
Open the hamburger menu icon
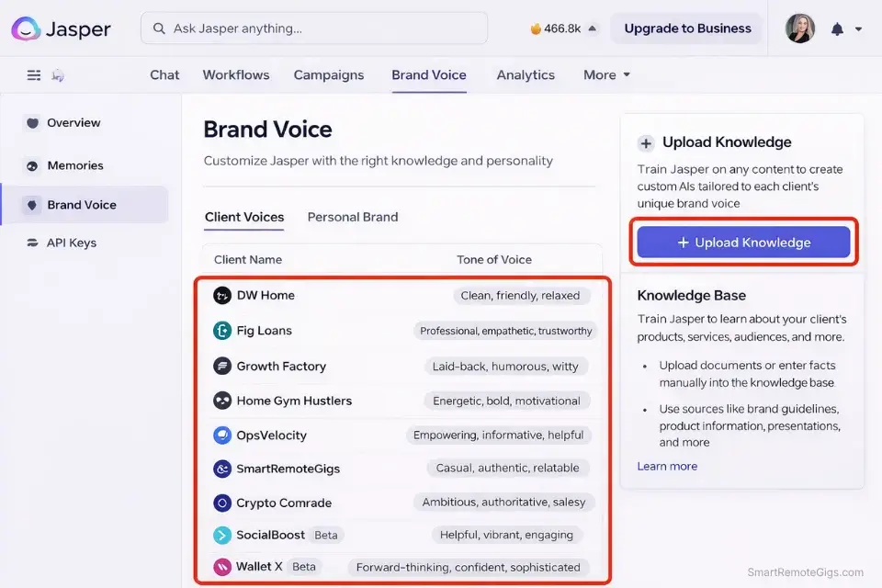[x=33, y=74]
